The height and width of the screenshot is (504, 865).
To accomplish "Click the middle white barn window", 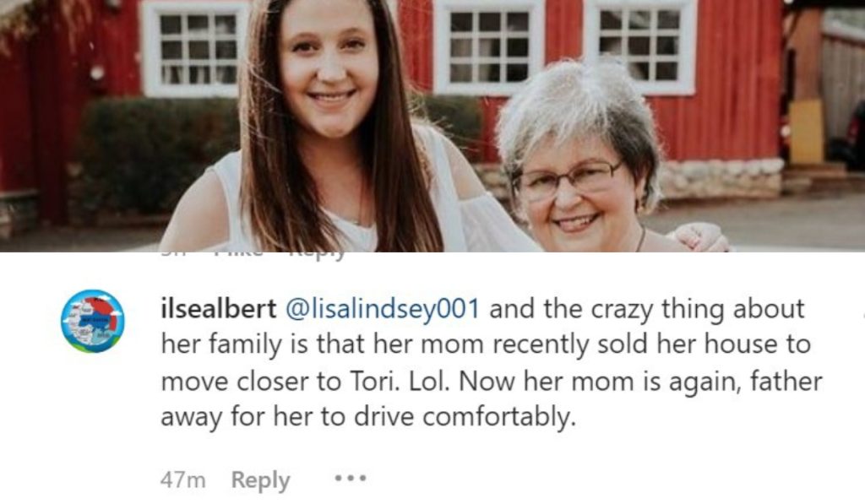I will [x=488, y=47].
